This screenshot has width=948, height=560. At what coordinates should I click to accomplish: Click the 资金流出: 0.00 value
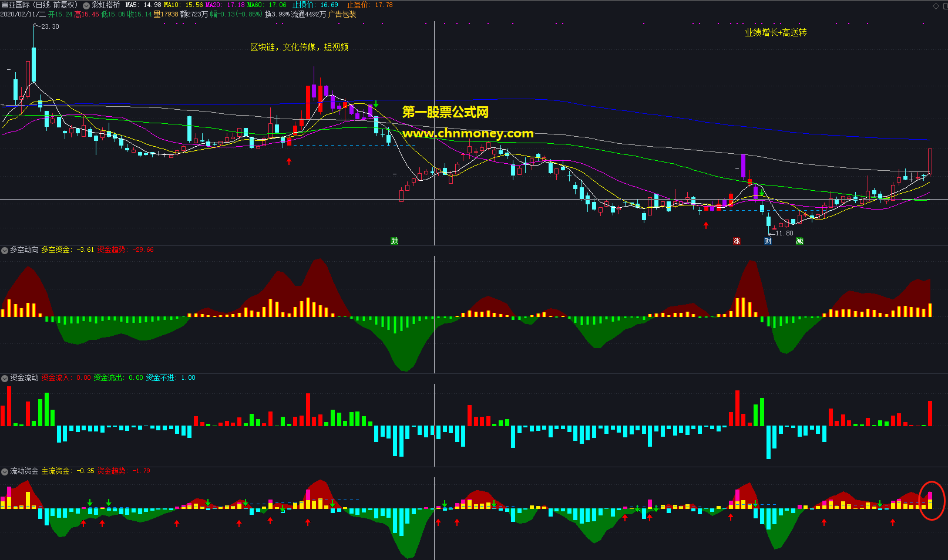[x=119, y=377]
